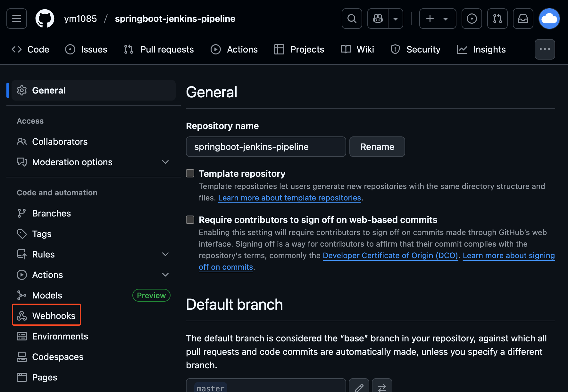Screen dimensions: 568x392
Task: Open Tags settings
Action: pos(94,234)
